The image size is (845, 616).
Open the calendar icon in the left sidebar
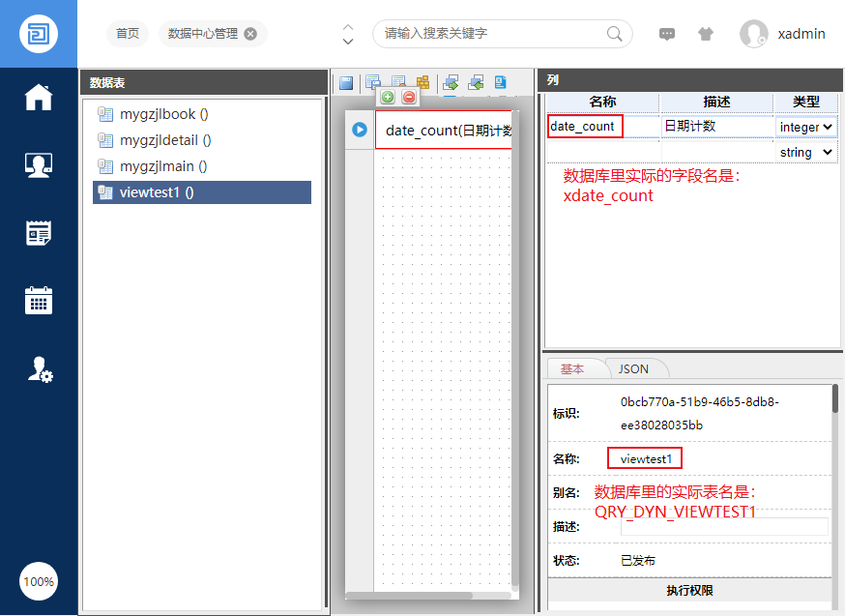39,301
